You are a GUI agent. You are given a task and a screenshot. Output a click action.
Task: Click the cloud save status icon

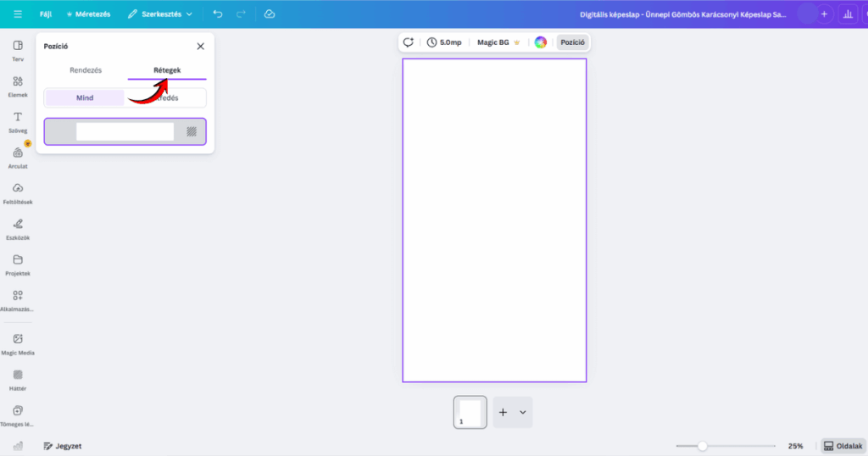point(269,14)
